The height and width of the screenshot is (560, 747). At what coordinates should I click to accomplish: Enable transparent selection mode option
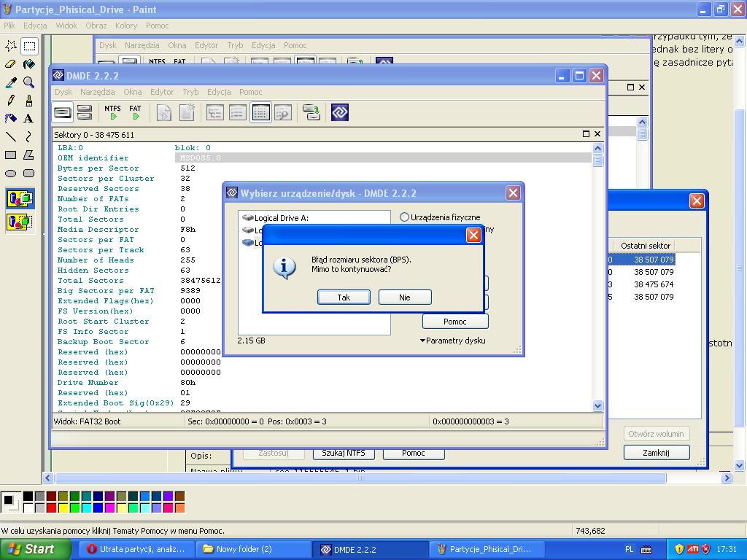[x=20, y=222]
